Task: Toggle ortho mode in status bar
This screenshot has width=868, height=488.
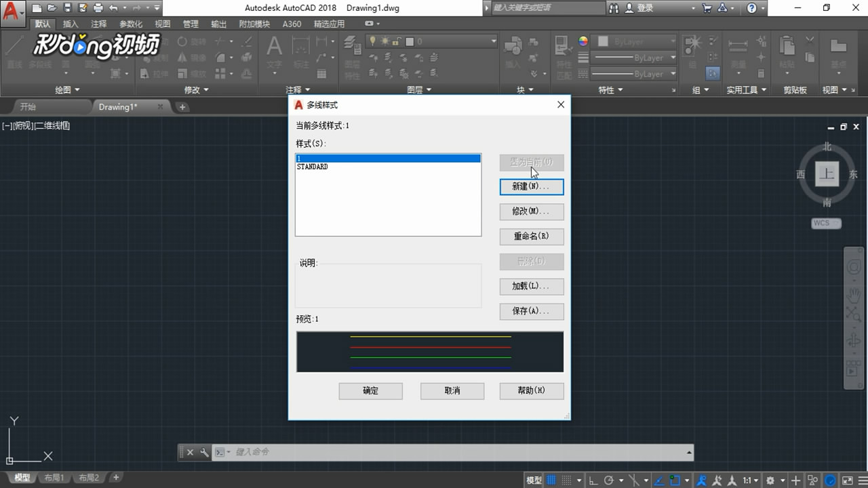Action: (x=594, y=481)
